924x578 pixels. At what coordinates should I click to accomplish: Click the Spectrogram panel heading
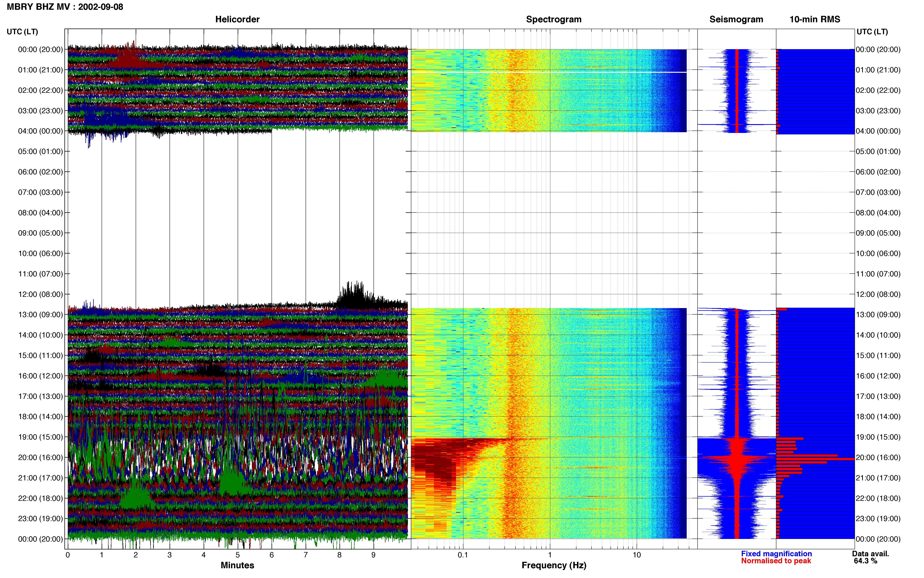pyautogui.click(x=554, y=19)
